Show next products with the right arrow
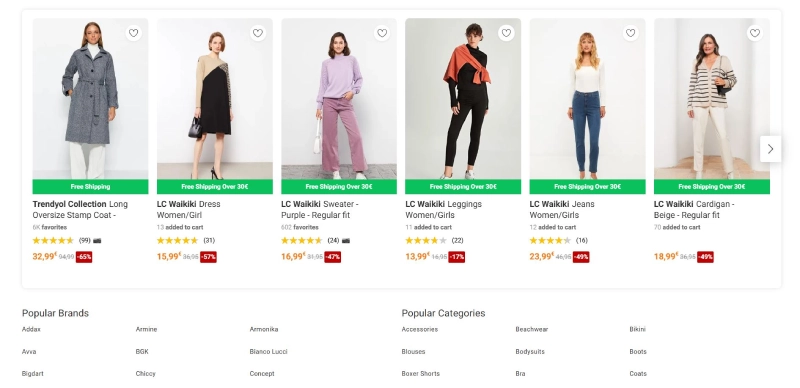The height and width of the screenshot is (388, 800). pos(770,149)
